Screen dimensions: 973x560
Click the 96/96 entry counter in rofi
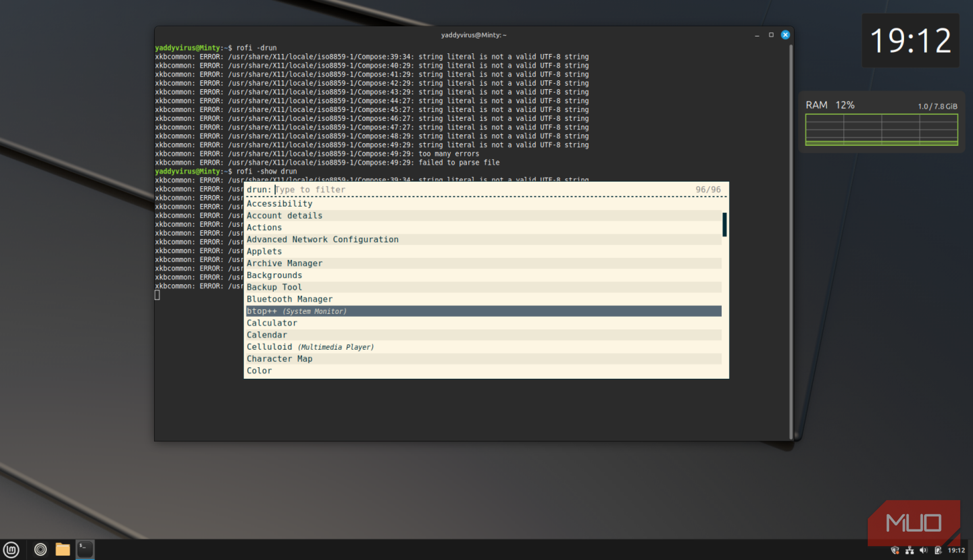(x=708, y=190)
